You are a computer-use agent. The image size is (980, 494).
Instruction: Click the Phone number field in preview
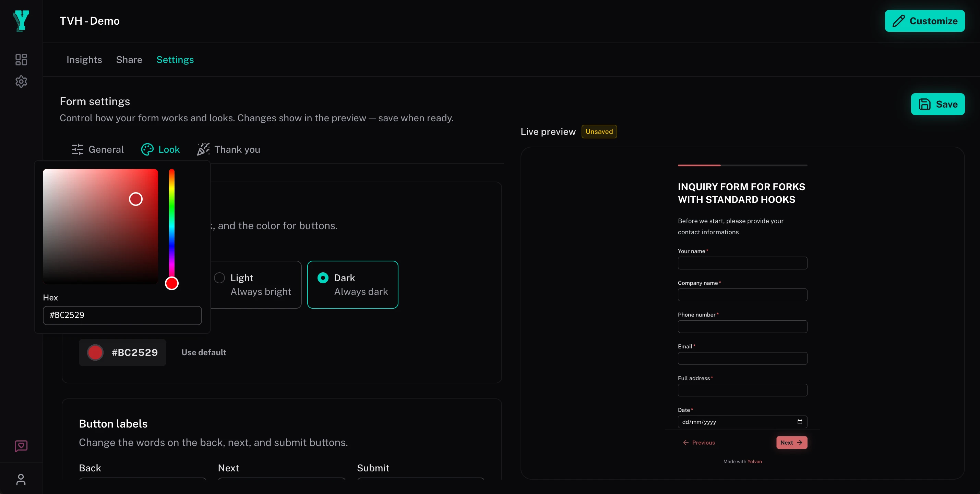pos(742,327)
